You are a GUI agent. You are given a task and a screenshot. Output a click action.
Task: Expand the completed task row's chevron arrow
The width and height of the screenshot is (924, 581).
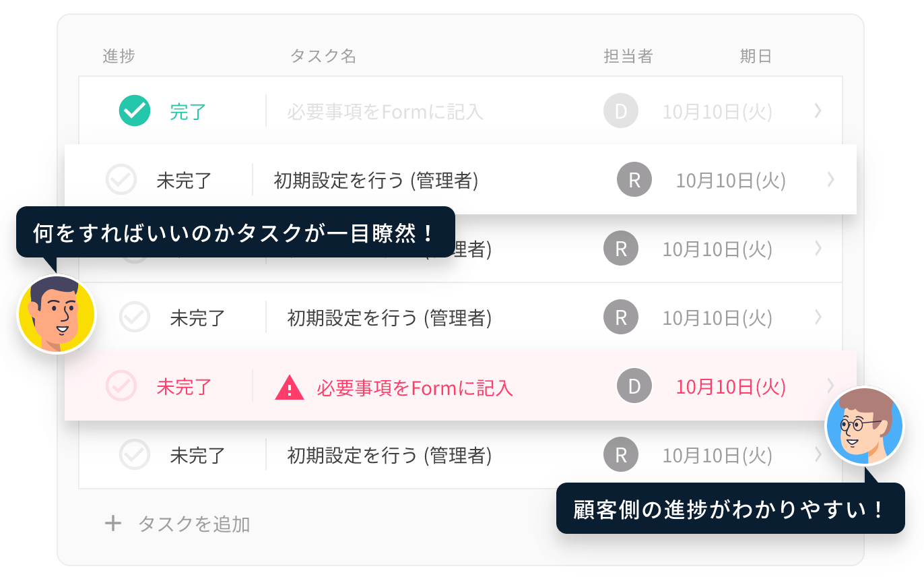coord(818,111)
